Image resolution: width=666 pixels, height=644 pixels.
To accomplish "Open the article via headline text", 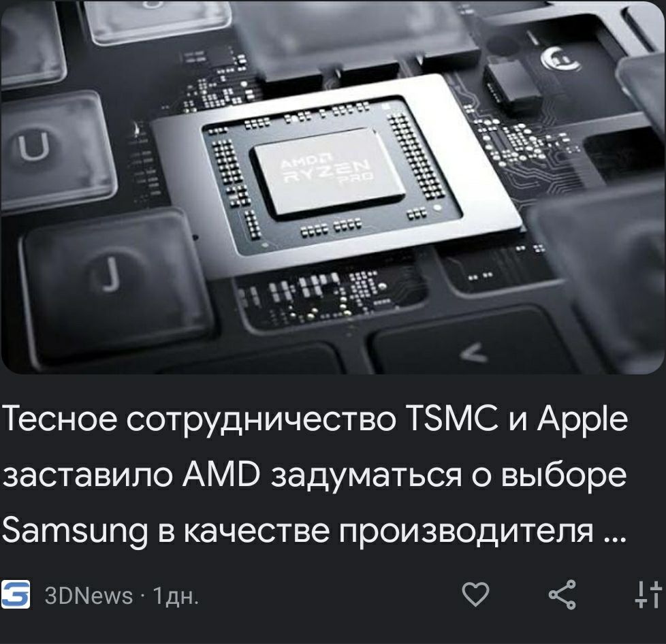I will tap(315, 475).
